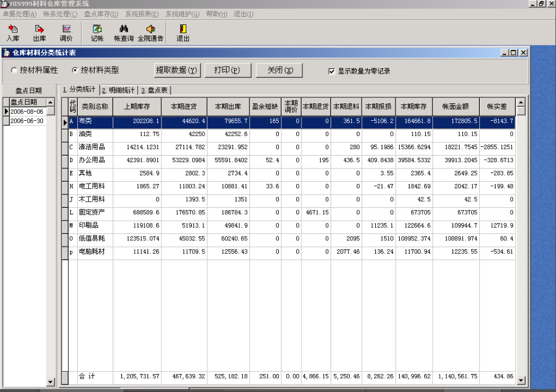Click the 本期退货 column header
Image resolution: width=556 pixels, height=392 pixels.
316,107
